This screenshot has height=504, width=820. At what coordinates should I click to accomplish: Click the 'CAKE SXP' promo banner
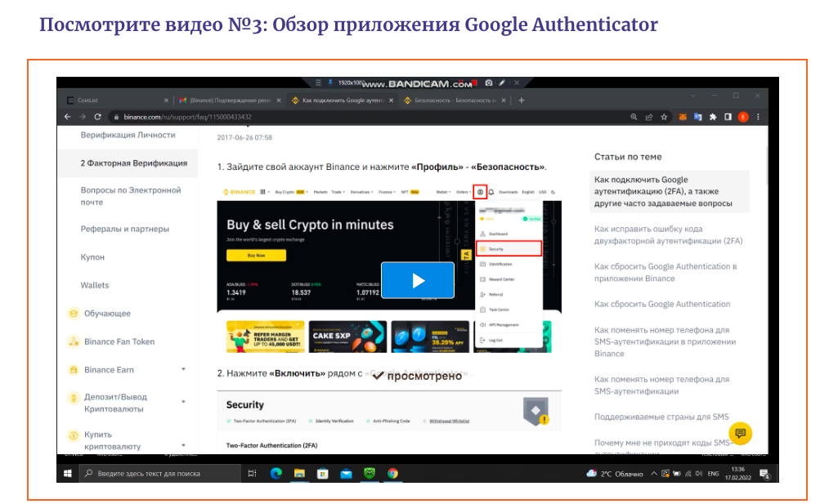(x=347, y=336)
